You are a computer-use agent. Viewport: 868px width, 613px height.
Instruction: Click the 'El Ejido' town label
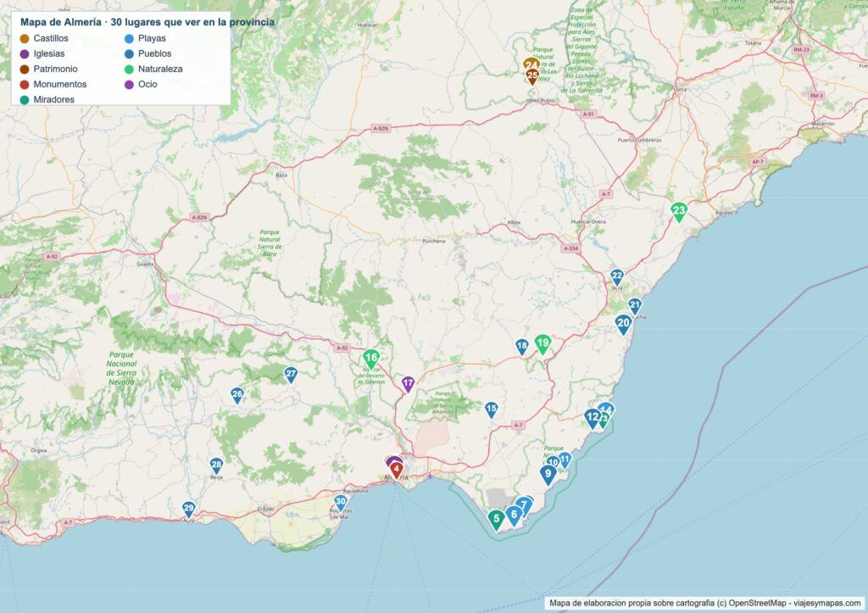pyautogui.click(x=265, y=509)
